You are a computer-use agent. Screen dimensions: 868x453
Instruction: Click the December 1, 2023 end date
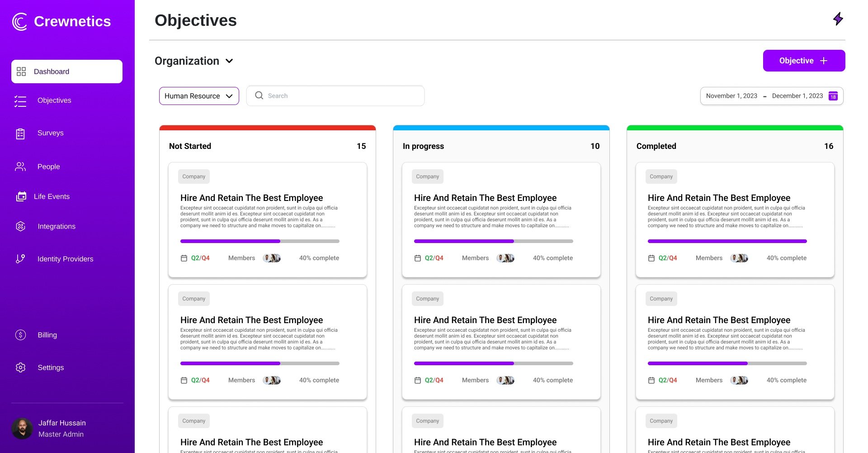click(797, 96)
